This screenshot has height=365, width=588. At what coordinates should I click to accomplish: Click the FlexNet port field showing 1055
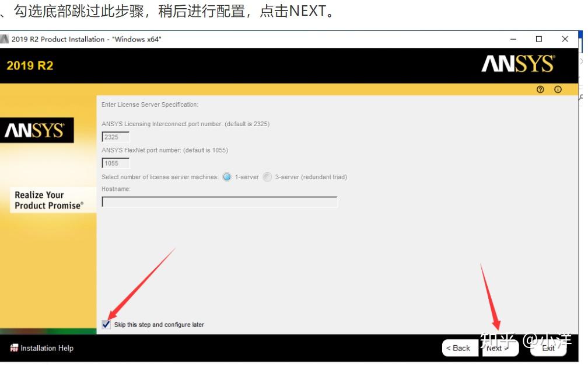115,163
